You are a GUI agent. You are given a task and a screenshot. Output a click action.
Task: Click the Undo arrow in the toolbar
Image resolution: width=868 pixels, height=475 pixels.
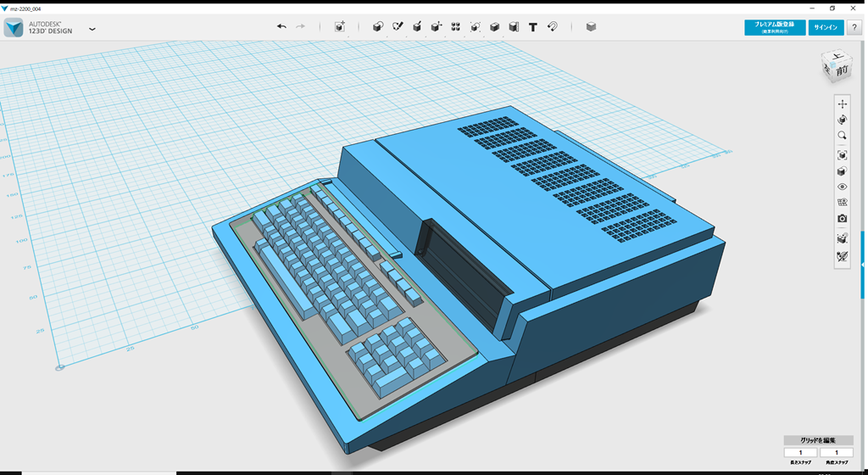[281, 27]
